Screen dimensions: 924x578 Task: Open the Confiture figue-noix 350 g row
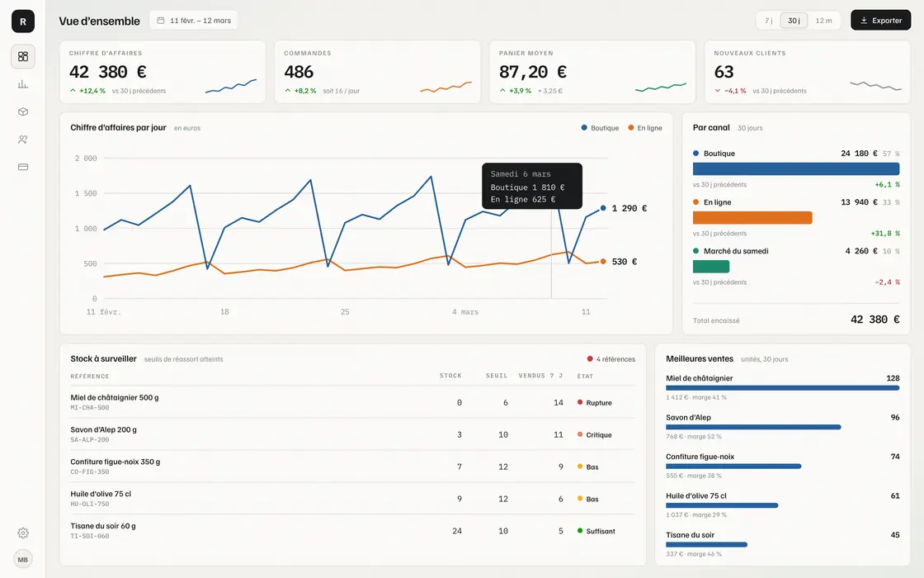tap(352, 467)
